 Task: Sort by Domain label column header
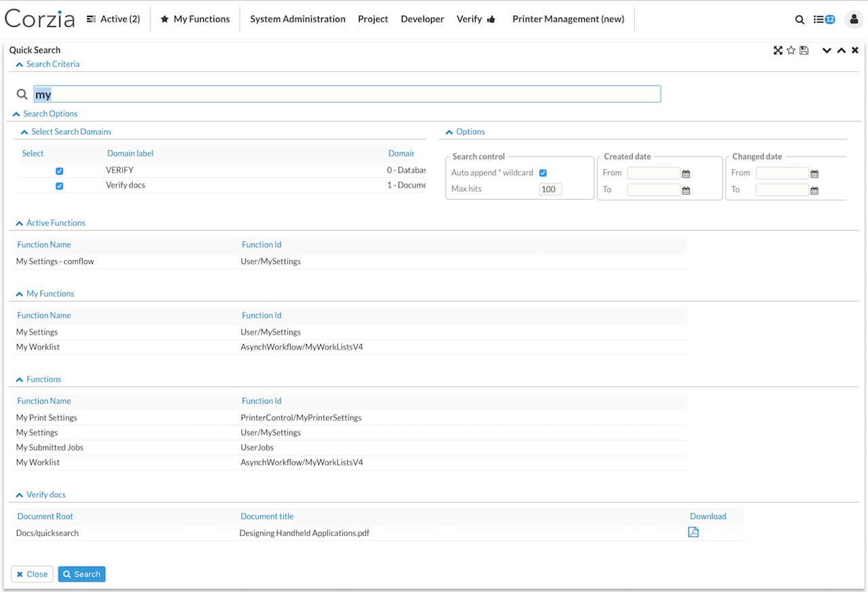(130, 154)
